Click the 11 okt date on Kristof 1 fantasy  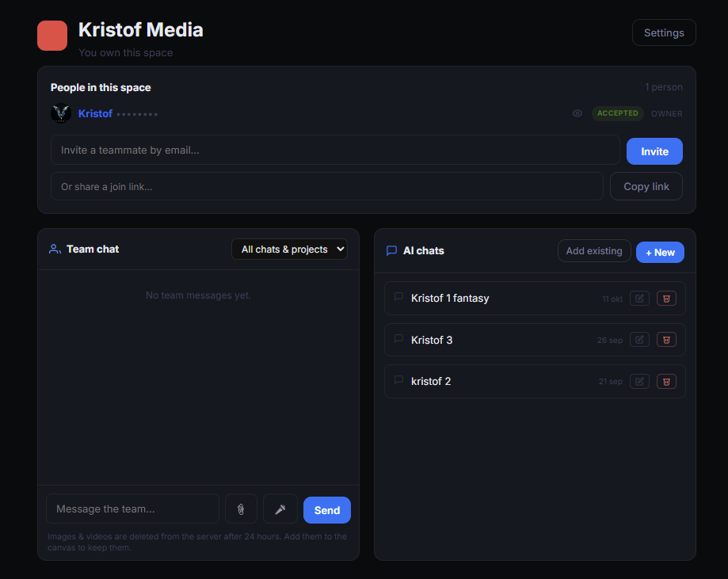pos(612,299)
